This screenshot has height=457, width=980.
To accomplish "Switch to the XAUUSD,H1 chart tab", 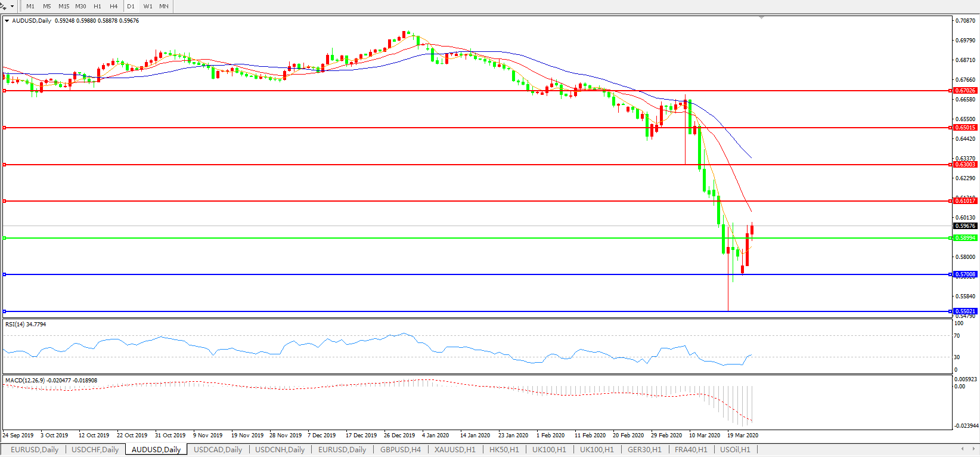I will point(455,450).
